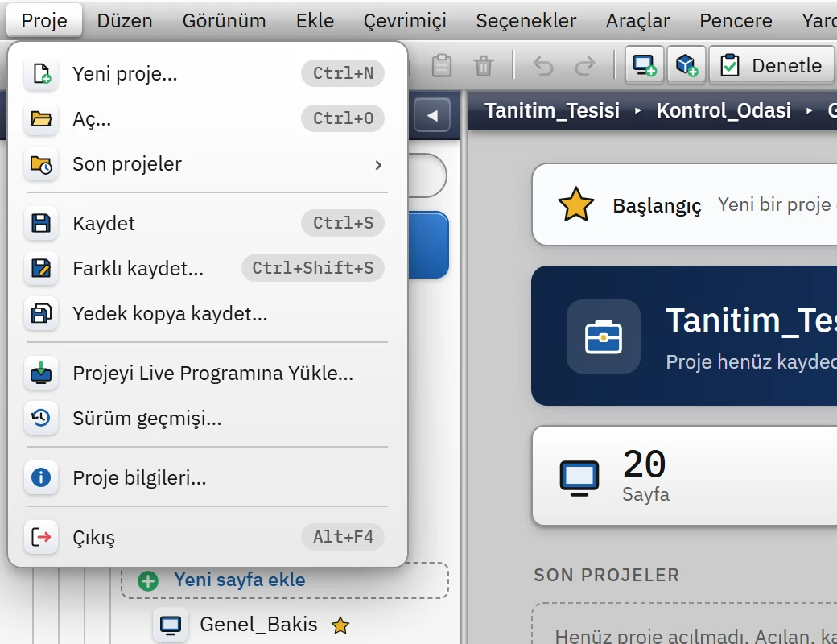Click the redo arrow in toolbar

point(585,66)
